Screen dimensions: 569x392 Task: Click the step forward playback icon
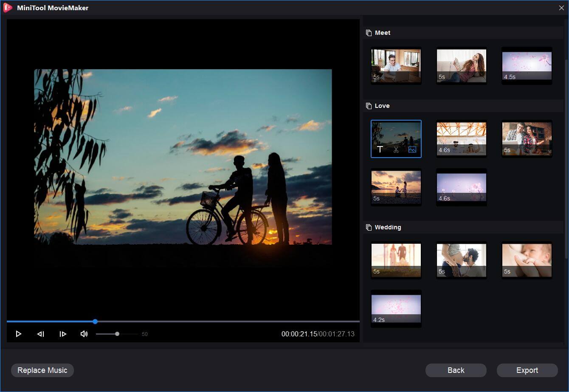pos(63,334)
